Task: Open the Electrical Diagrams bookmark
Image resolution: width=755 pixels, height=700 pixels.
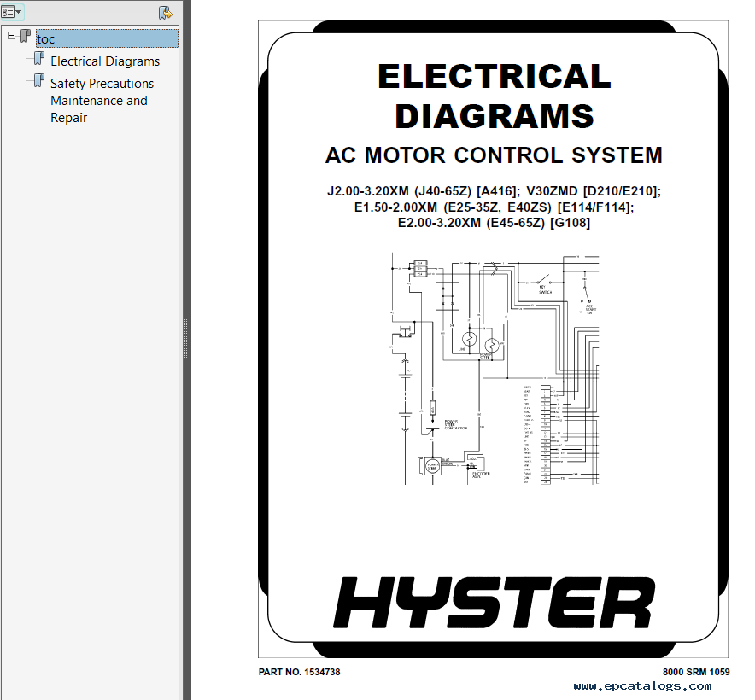Action: (x=105, y=61)
